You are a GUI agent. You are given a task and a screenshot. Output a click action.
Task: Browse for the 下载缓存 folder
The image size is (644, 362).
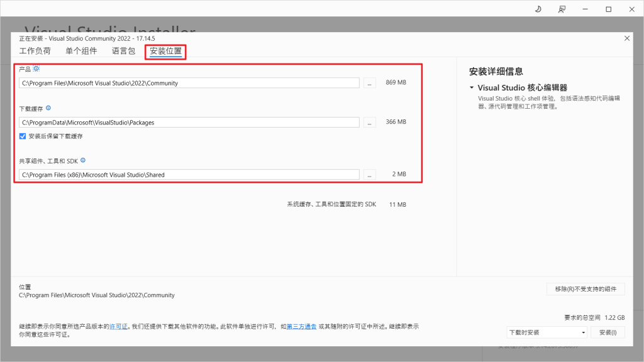369,123
